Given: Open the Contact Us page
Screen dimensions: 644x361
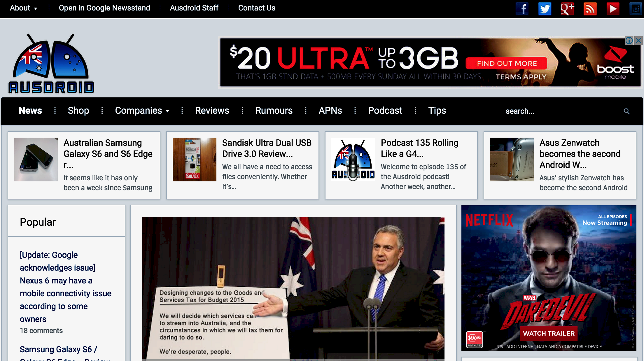Looking at the screenshot, I should (257, 8).
